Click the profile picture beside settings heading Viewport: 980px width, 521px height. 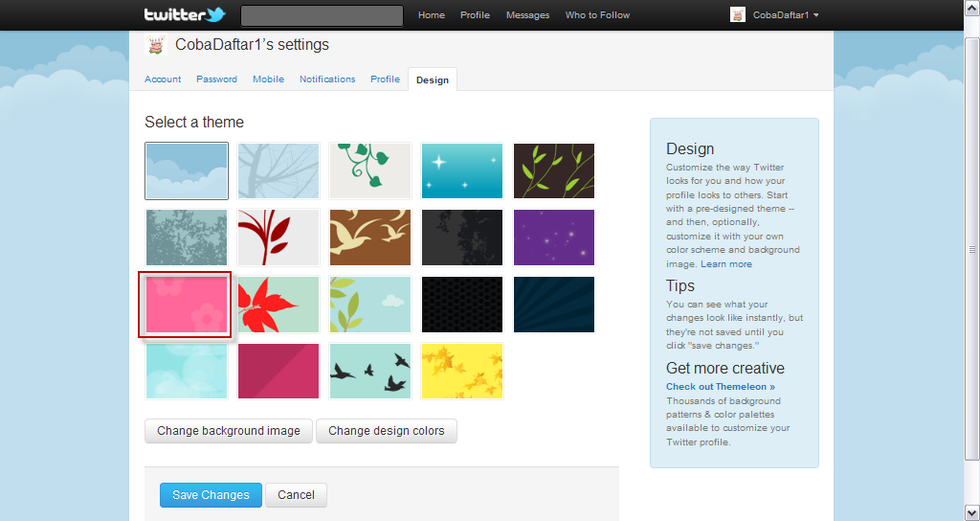(x=156, y=45)
